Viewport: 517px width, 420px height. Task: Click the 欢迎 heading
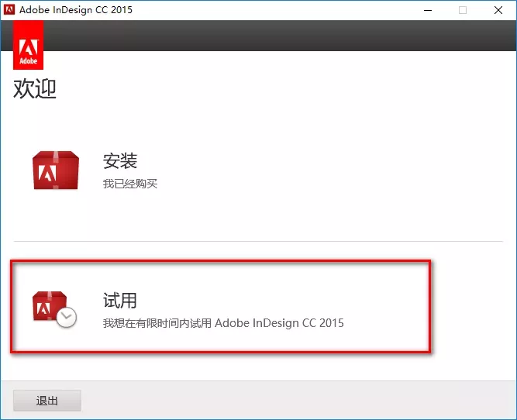coord(35,89)
